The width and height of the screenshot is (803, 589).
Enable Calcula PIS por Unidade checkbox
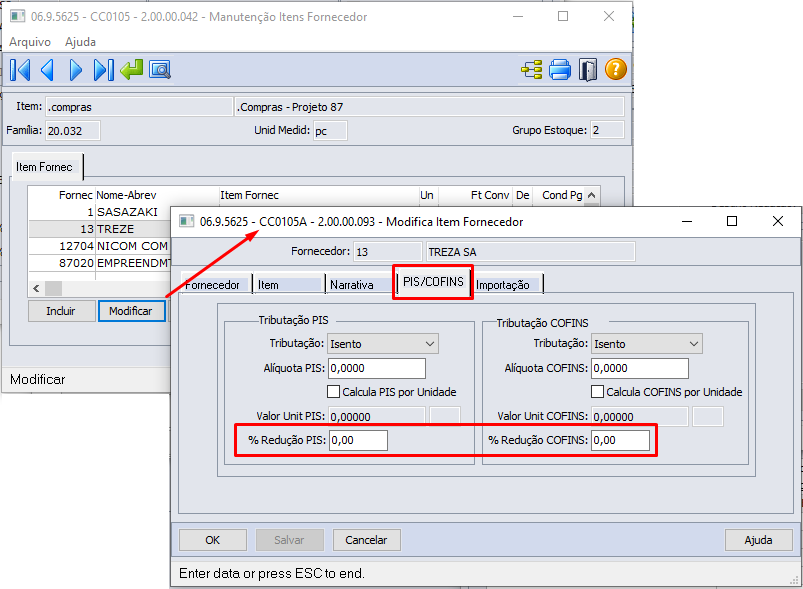pos(333,392)
